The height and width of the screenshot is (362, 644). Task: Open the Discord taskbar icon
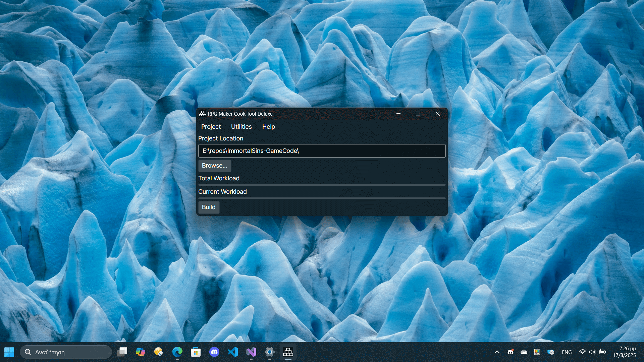[x=214, y=352]
